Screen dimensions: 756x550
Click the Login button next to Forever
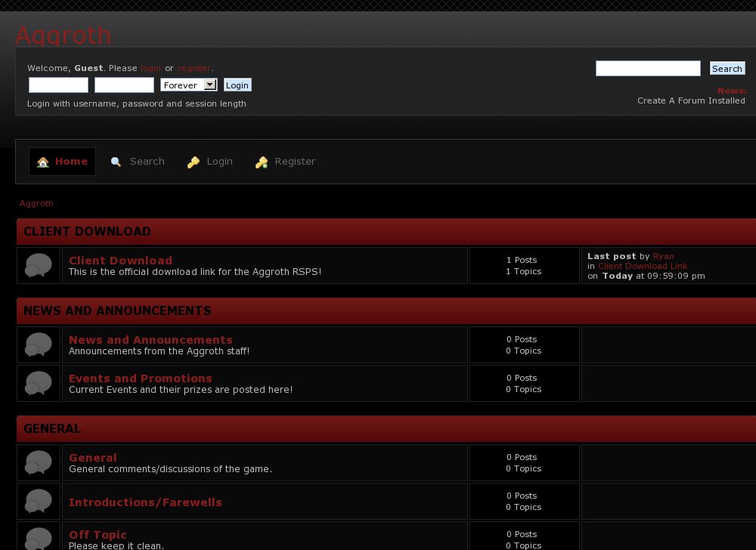pos(237,85)
